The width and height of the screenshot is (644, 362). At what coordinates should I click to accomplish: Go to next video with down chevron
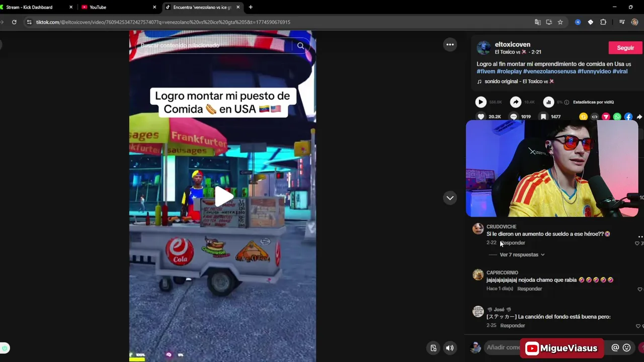click(x=450, y=198)
